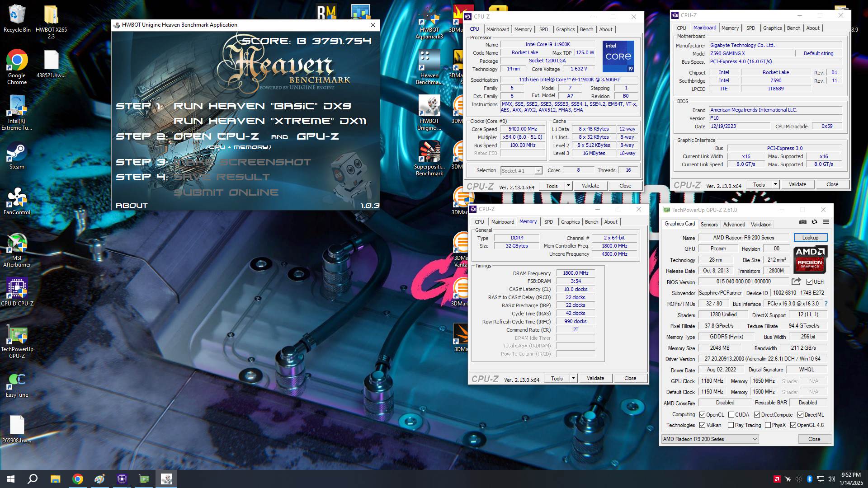Screen dimensions: 868x488
Task: Open Tools dropdown arrow in CPU-Z CPU window
Action: [568, 186]
